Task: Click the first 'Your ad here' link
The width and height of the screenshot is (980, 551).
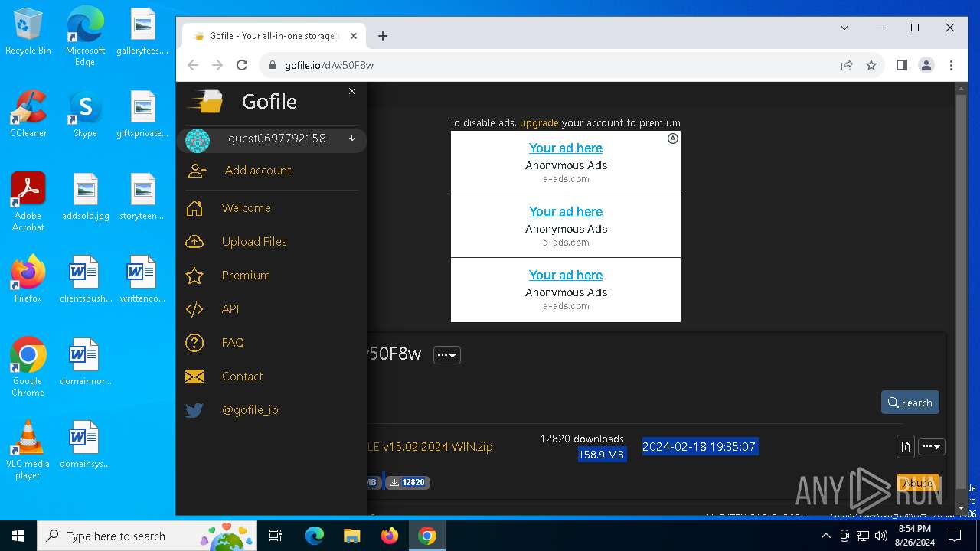Action: click(x=566, y=148)
